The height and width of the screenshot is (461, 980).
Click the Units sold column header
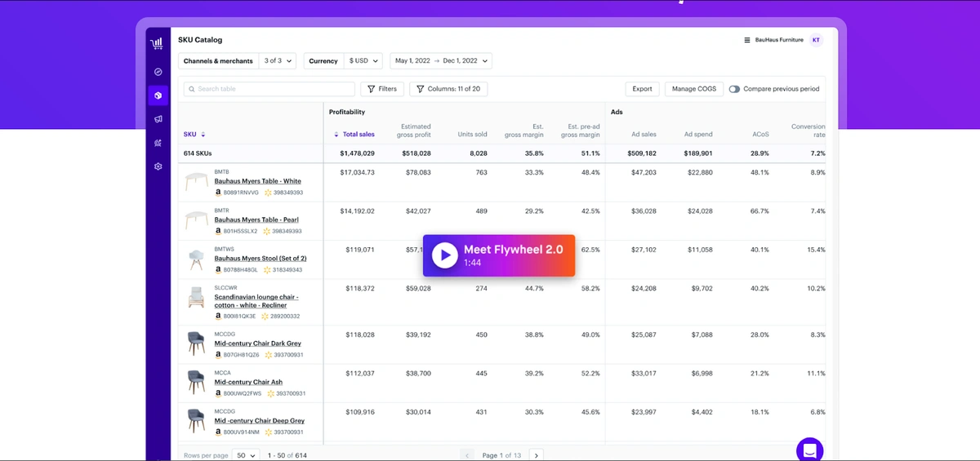pos(473,135)
